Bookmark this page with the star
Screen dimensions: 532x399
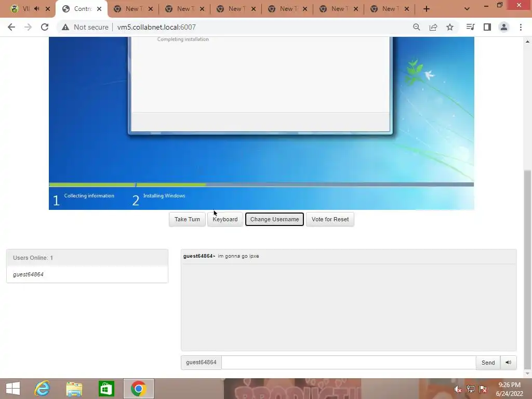(450, 27)
